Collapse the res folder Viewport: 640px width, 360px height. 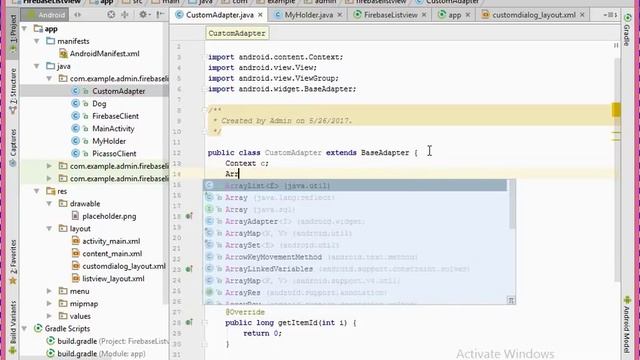(x=37, y=191)
